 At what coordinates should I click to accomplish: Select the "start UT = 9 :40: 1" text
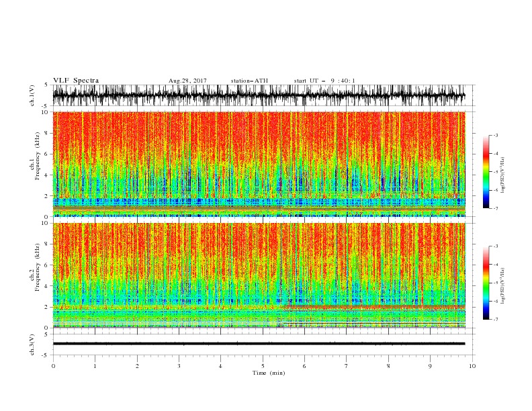[324, 81]
